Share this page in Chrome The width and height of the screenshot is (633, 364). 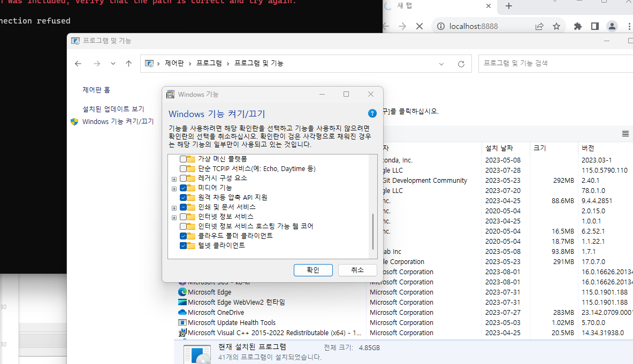tap(539, 26)
